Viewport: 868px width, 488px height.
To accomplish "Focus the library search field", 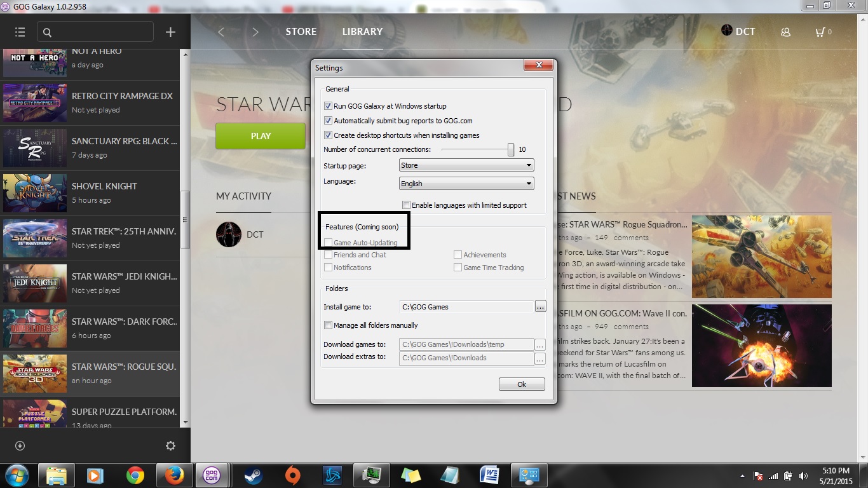I will pyautogui.click(x=95, y=32).
